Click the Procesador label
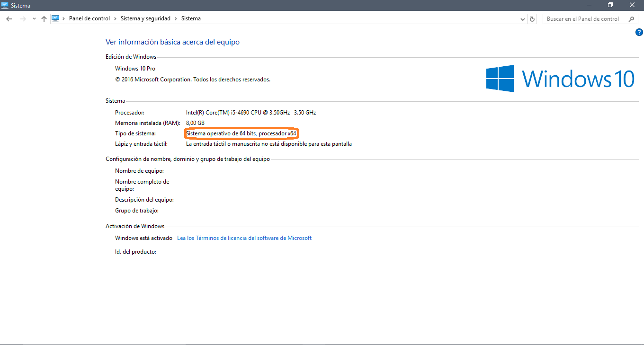 (130, 113)
